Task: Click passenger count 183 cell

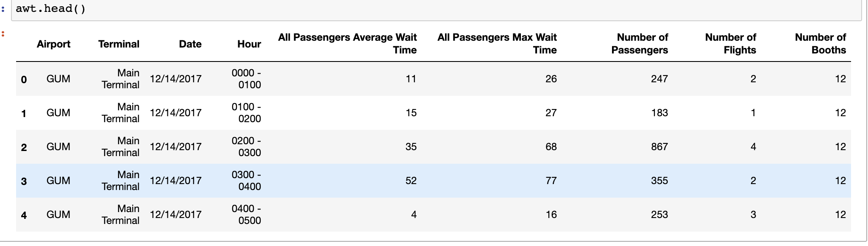Action: click(659, 113)
